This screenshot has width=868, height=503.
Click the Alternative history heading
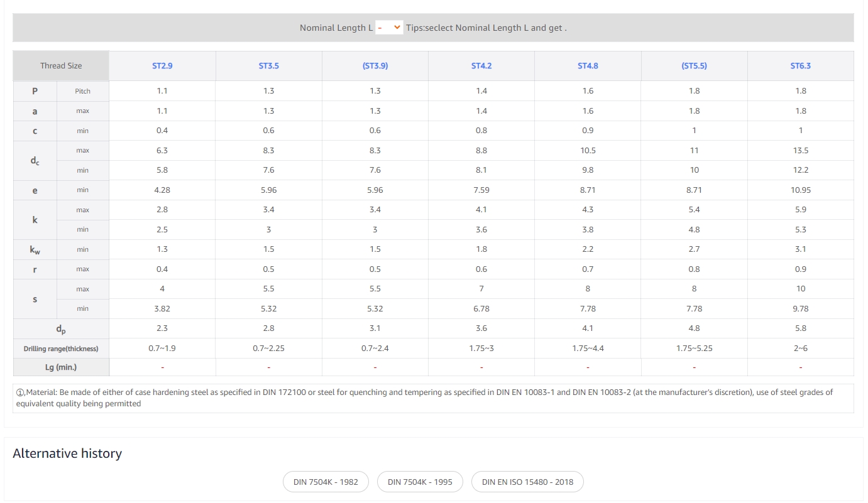click(67, 453)
